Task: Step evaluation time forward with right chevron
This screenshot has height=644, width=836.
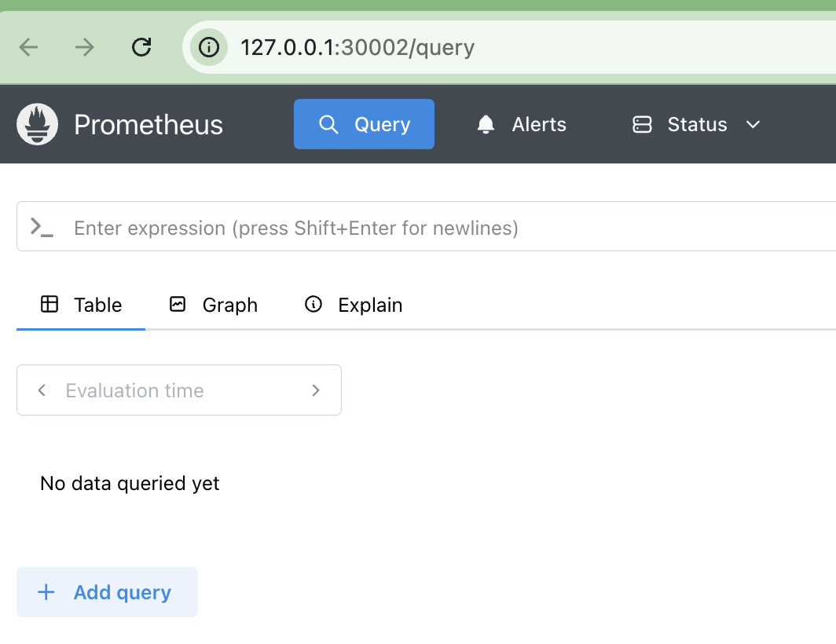Action: (x=316, y=390)
